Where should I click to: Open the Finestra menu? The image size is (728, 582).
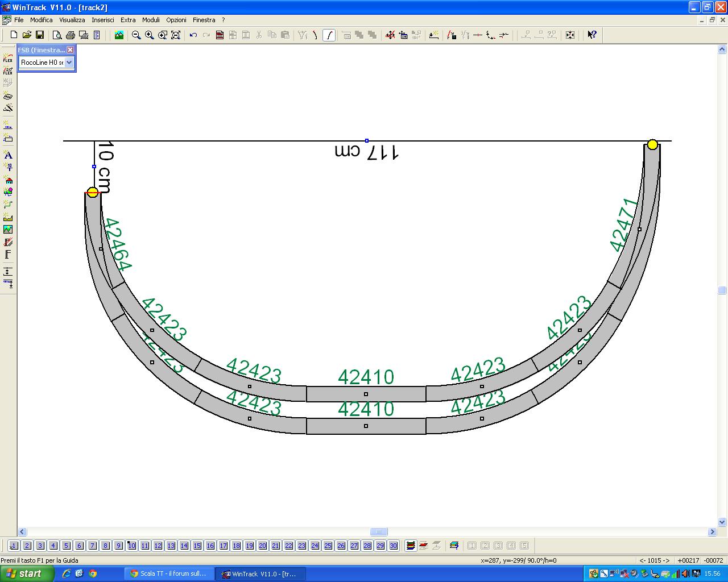(204, 20)
